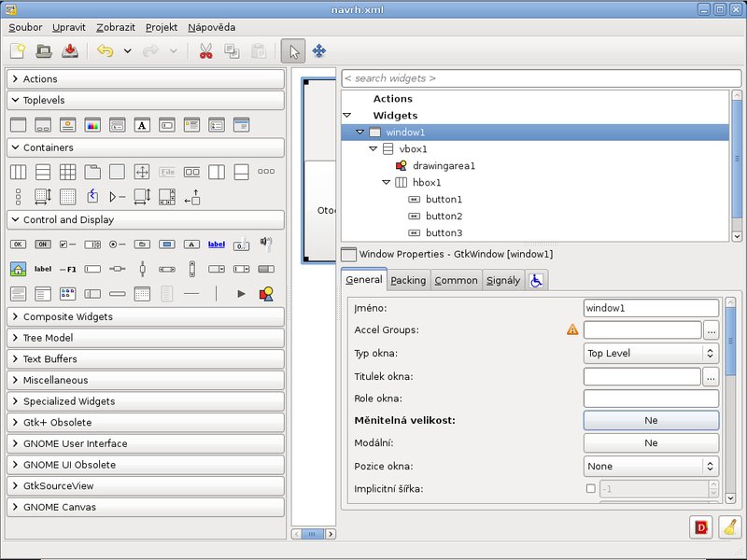Screen dimensions: 747x560
Task: Pick the Dialog Box toplevel icon
Action: (43, 125)
